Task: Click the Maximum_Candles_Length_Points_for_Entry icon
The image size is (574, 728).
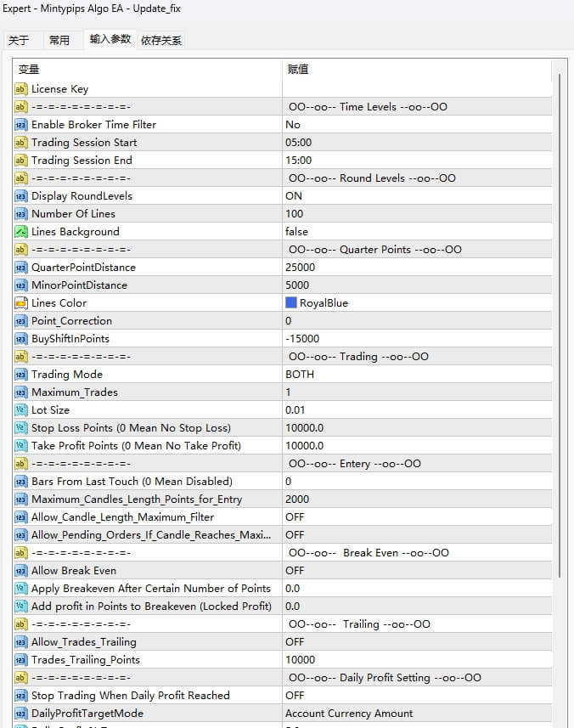Action: click(21, 499)
